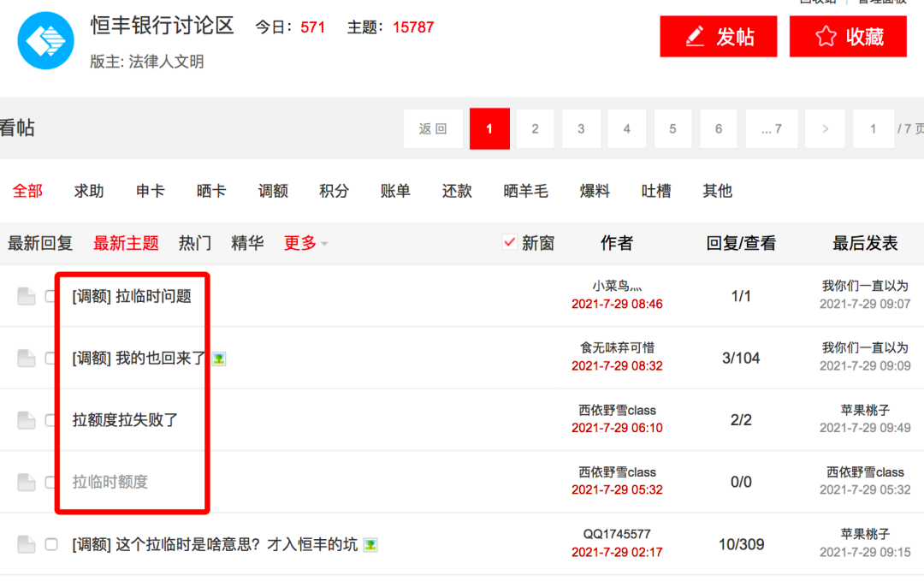Show 热门 threads

coord(195,243)
